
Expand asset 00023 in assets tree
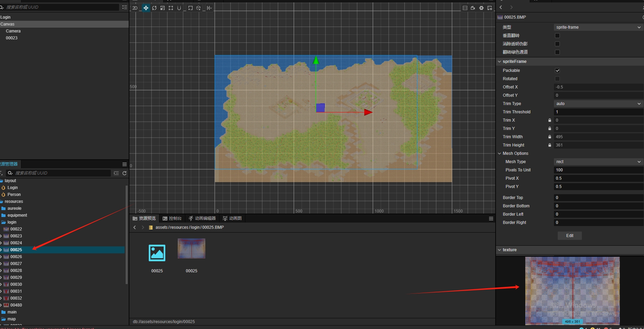pyautogui.click(x=1, y=236)
